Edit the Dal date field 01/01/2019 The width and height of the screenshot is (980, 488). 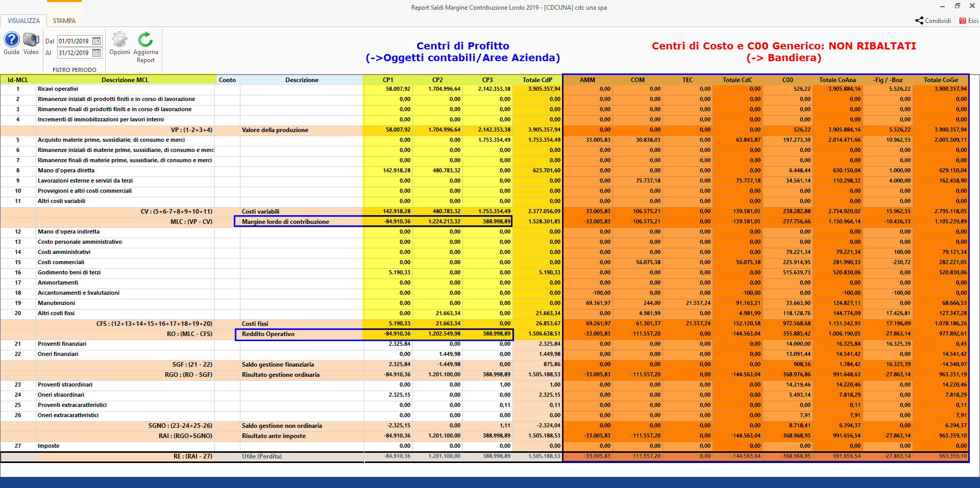click(x=75, y=41)
